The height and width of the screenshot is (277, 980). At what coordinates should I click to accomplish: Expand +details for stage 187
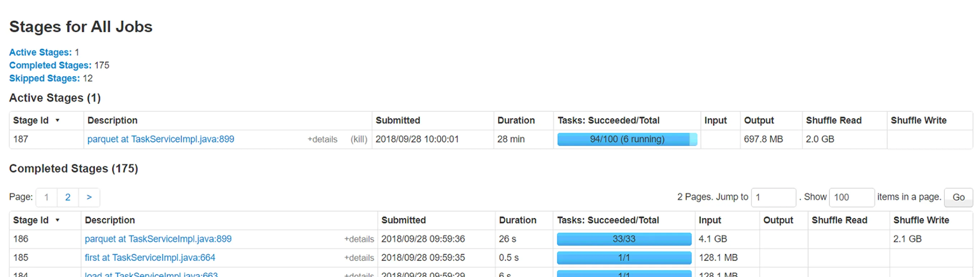pyautogui.click(x=322, y=139)
